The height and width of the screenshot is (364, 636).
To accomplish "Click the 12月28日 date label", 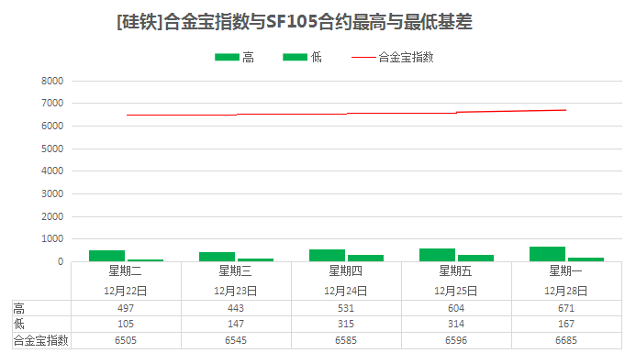I will (566, 291).
